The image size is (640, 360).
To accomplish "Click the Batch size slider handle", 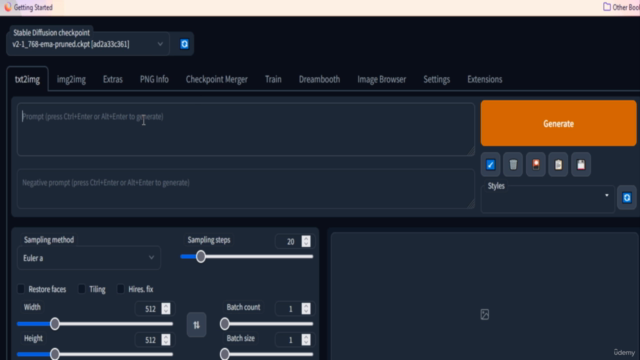I will (224, 354).
